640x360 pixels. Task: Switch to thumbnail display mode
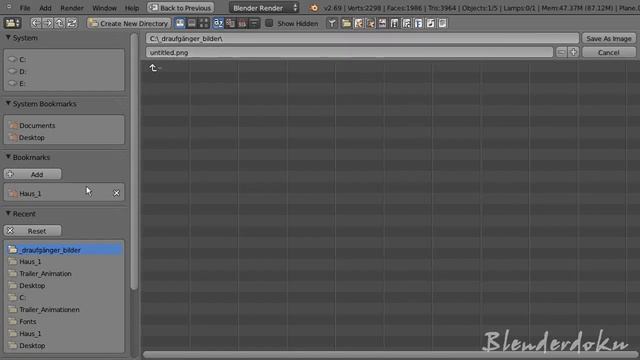point(203,23)
